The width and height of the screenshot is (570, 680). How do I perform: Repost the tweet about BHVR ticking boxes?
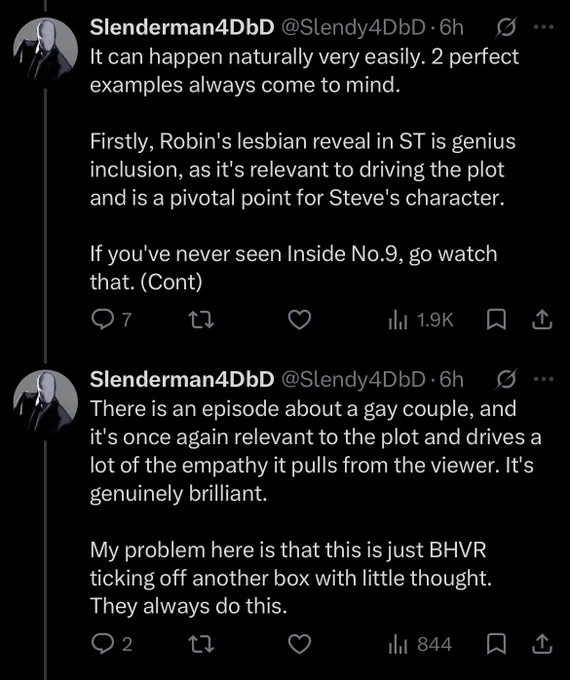[202, 644]
